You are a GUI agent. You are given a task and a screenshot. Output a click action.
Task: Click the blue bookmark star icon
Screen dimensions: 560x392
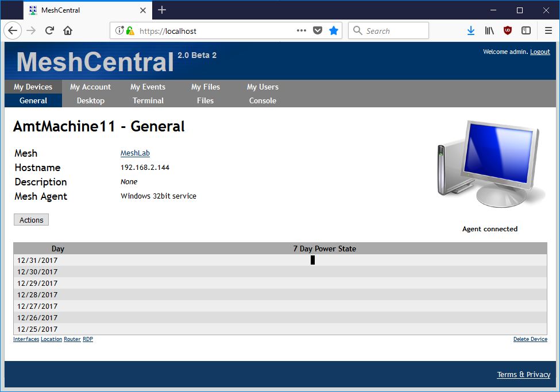tap(334, 31)
